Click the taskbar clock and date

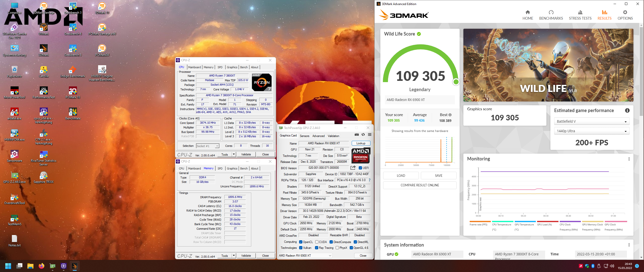pyautogui.click(x=625, y=266)
